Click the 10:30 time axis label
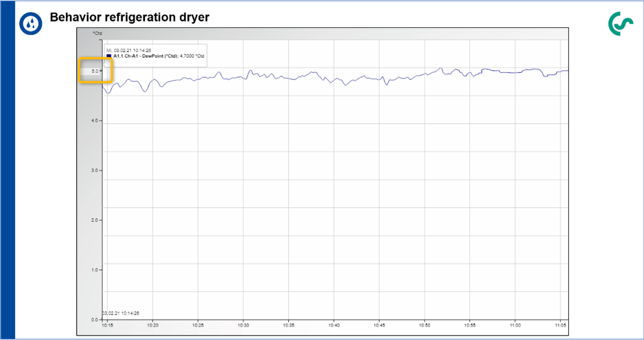Viewport: 644px width, 340px height. click(x=243, y=325)
